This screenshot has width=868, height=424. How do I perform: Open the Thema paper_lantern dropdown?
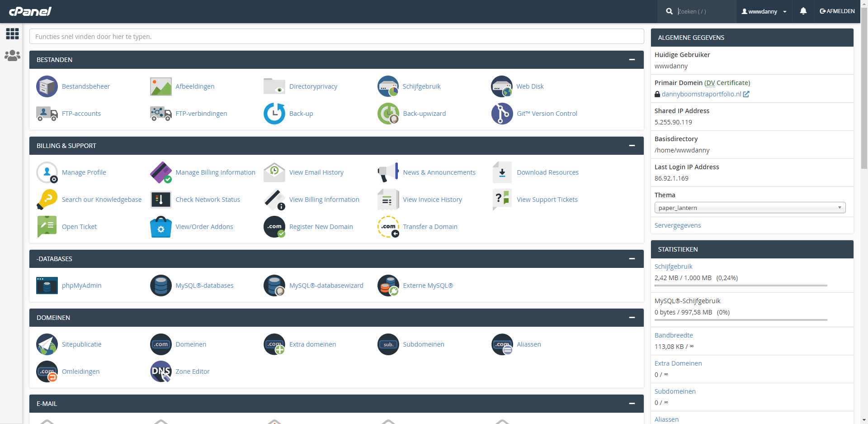click(750, 208)
